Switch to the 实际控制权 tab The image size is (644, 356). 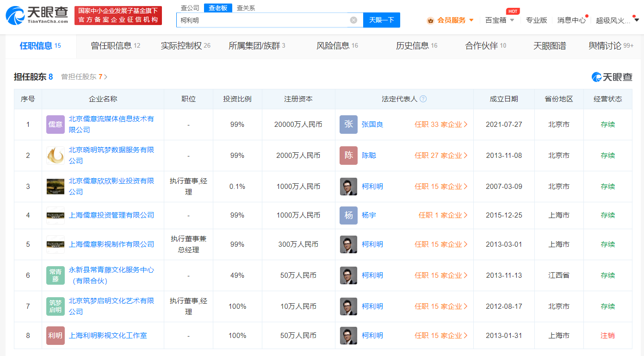coord(185,46)
